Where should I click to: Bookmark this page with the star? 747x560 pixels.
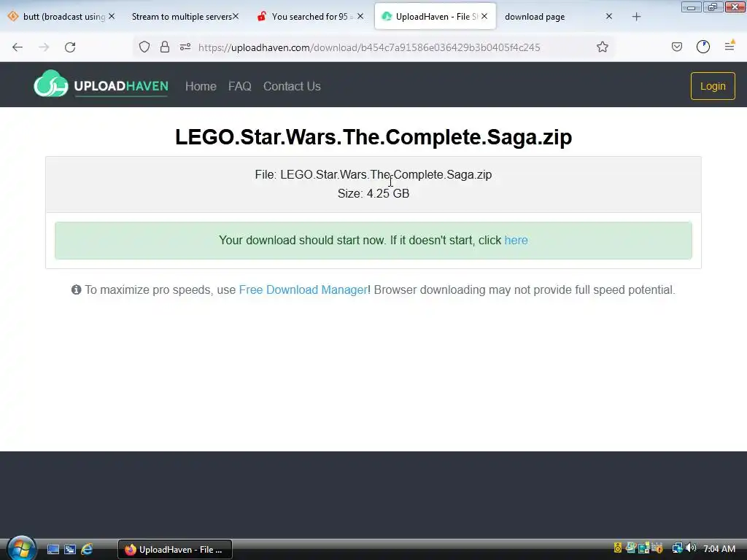pyautogui.click(x=602, y=47)
